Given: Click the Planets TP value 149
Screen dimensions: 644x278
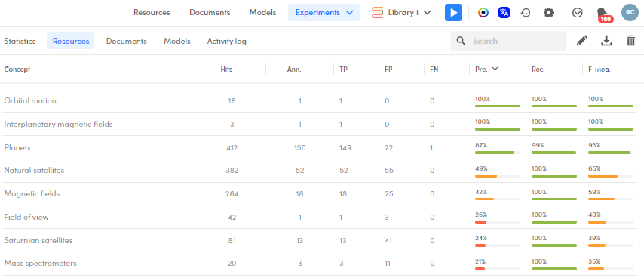Looking at the screenshot, I should pos(345,147).
